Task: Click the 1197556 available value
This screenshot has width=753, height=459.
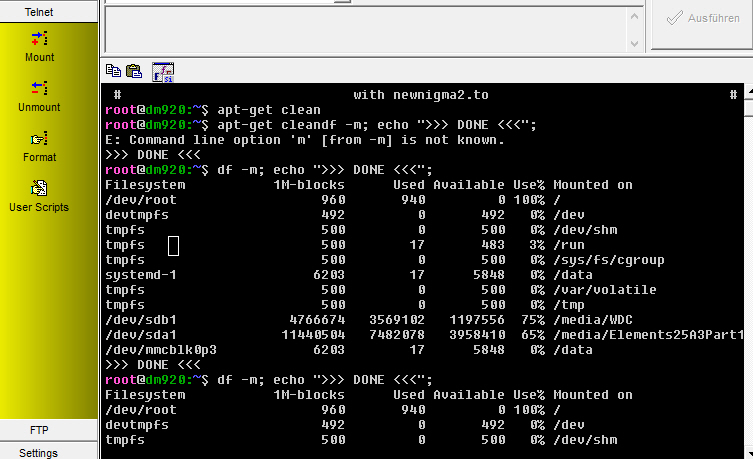Action: click(477, 320)
